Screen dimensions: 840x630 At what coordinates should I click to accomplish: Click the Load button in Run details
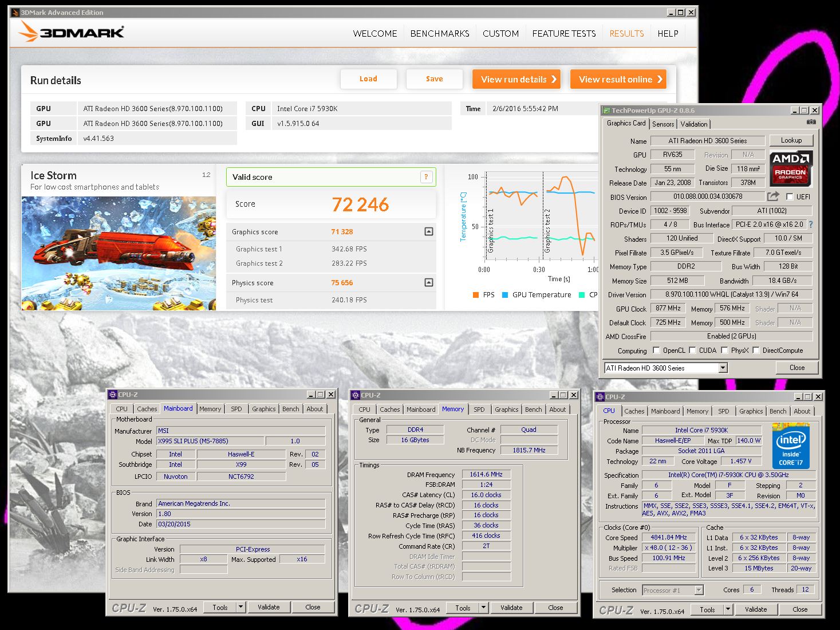368,79
